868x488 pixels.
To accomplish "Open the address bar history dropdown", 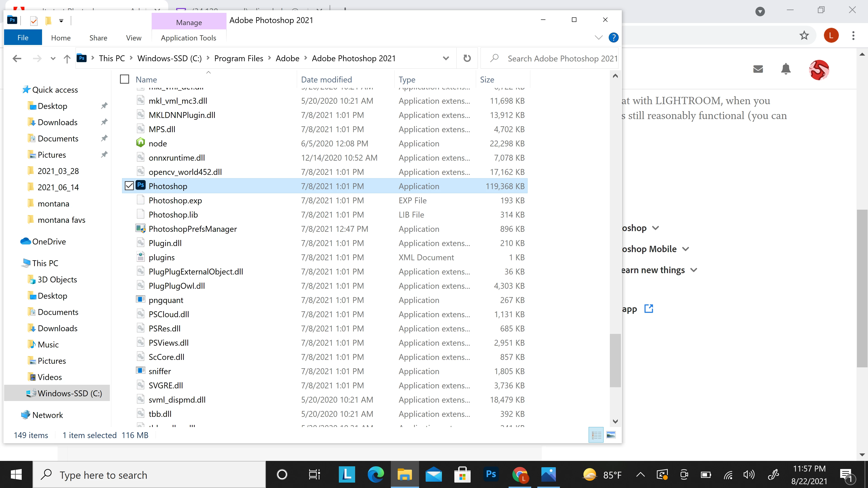I will [446, 58].
